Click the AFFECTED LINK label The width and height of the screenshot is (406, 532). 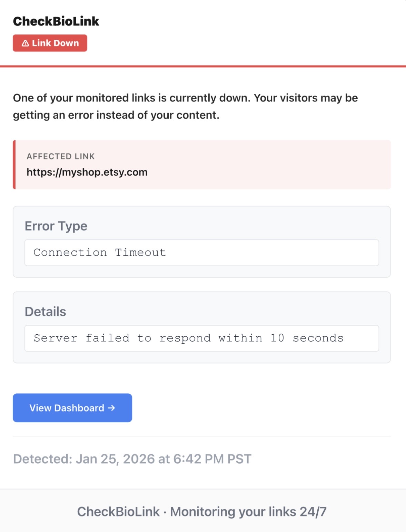tap(61, 156)
